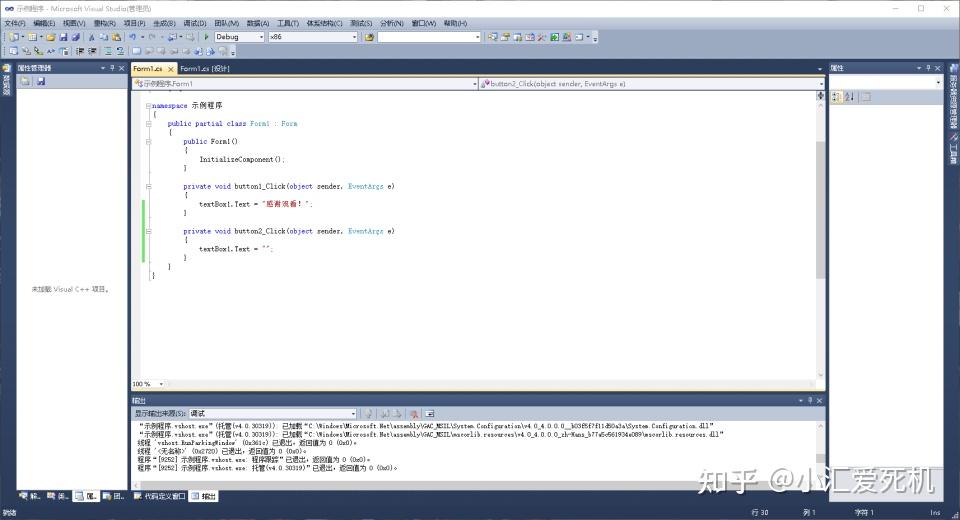The image size is (960, 520).
Task: Switch to the 输出 bottom tab
Action: [203, 496]
